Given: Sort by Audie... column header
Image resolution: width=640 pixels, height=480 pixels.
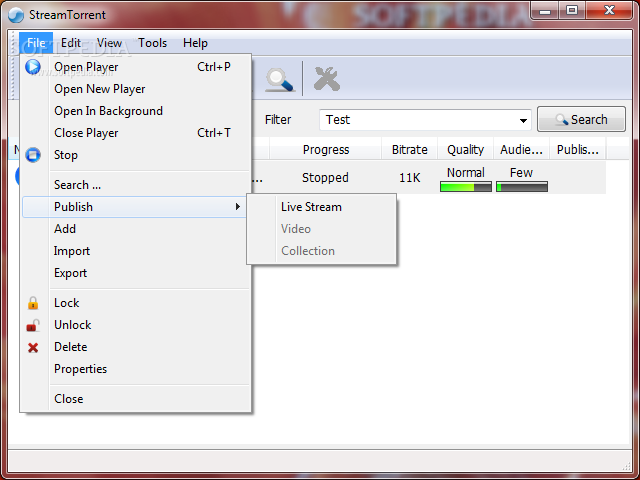Looking at the screenshot, I should (521, 150).
